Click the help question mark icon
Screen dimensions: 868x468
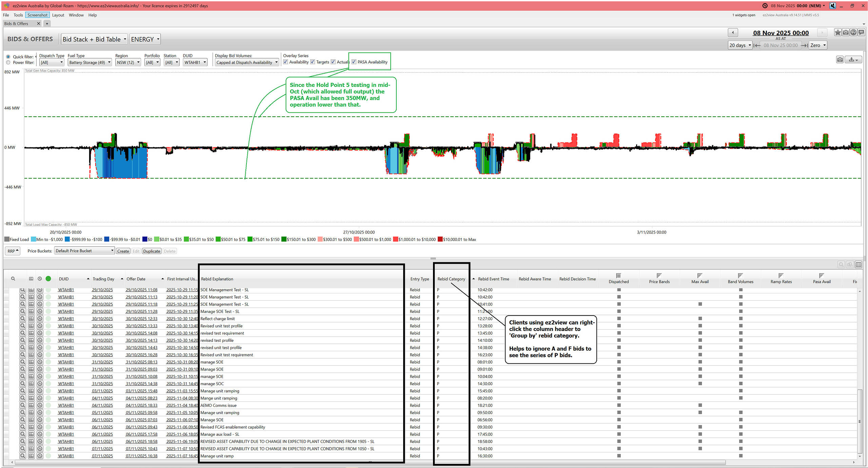coord(853,33)
